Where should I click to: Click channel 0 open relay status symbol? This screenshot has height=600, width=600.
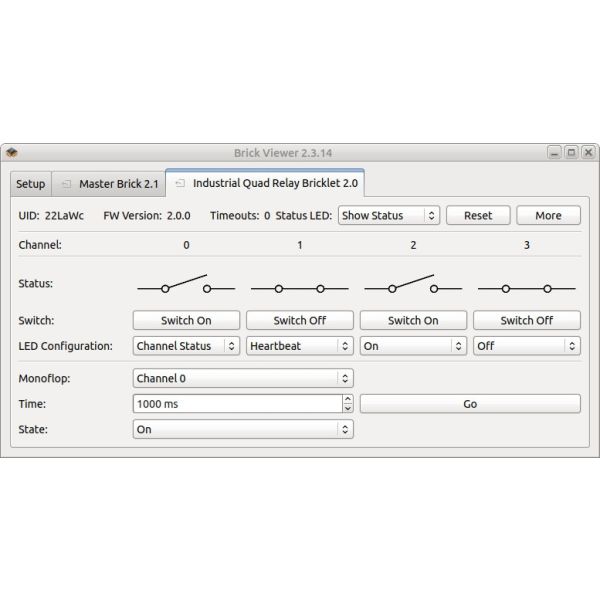pos(186,284)
